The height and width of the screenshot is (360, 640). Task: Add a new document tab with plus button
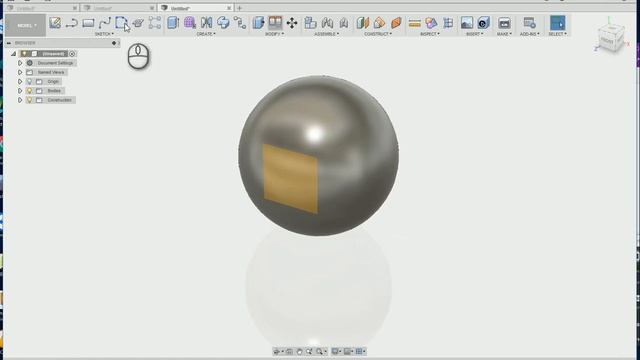pyautogui.click(x=240, y=8)
